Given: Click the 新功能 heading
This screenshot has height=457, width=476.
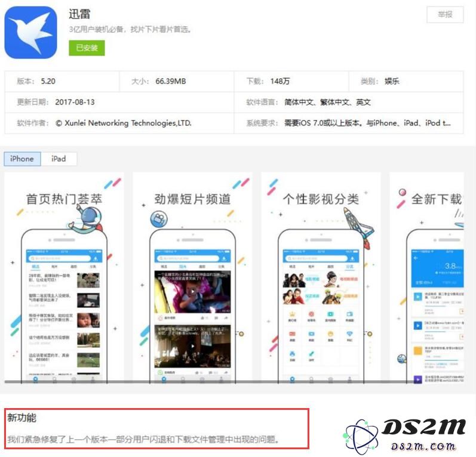Looking at the screenshot, I should point(22,418).
